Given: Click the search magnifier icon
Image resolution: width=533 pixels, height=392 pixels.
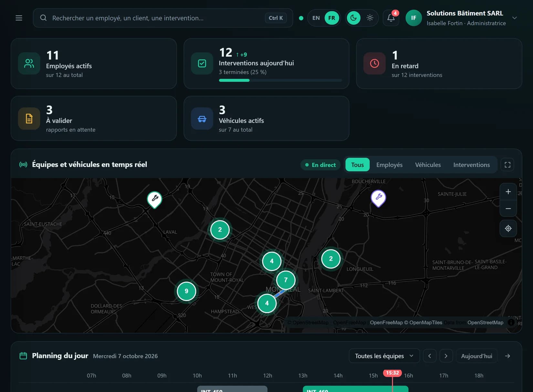Looking at the screenshot, I should pos(43,18).
